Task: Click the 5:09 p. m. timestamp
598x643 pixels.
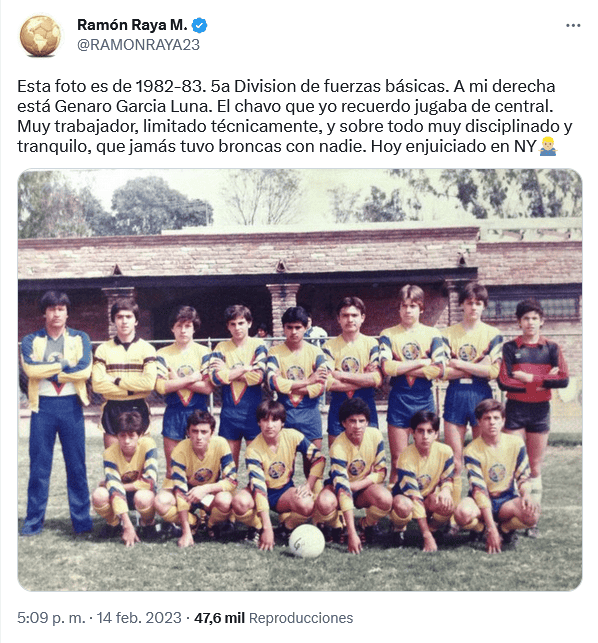Action: click(x=51, y=618)
